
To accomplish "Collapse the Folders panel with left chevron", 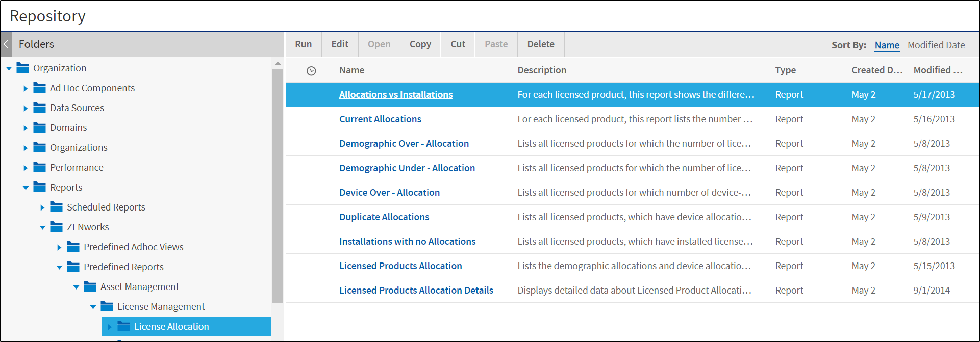I will click(6, 44).
